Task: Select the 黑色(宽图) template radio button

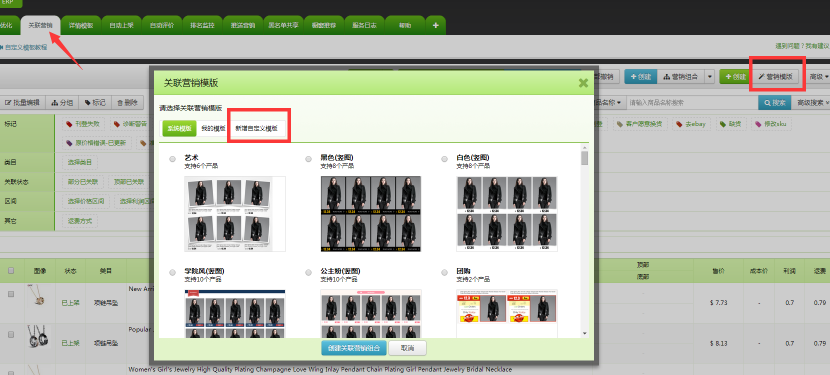Action: 309,159
